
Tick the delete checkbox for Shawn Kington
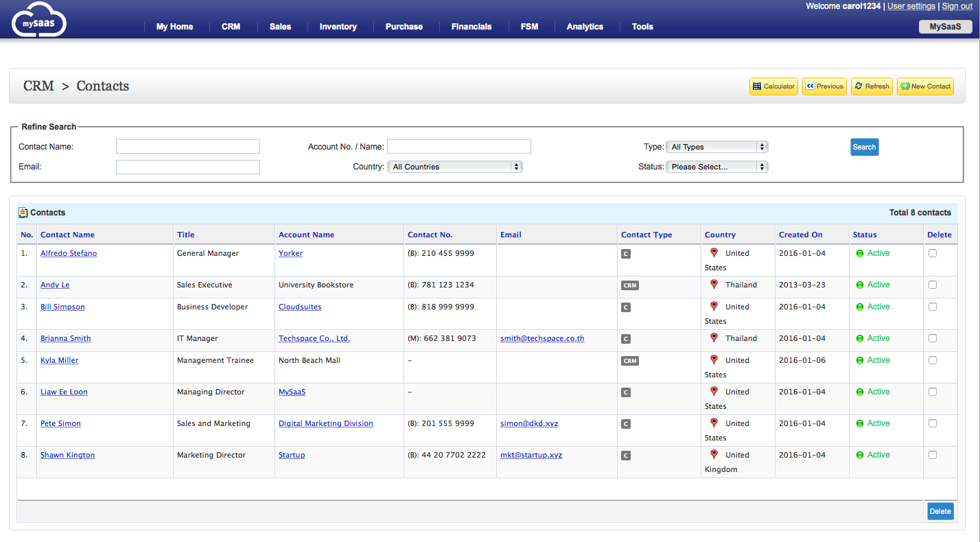pos(932,455)
